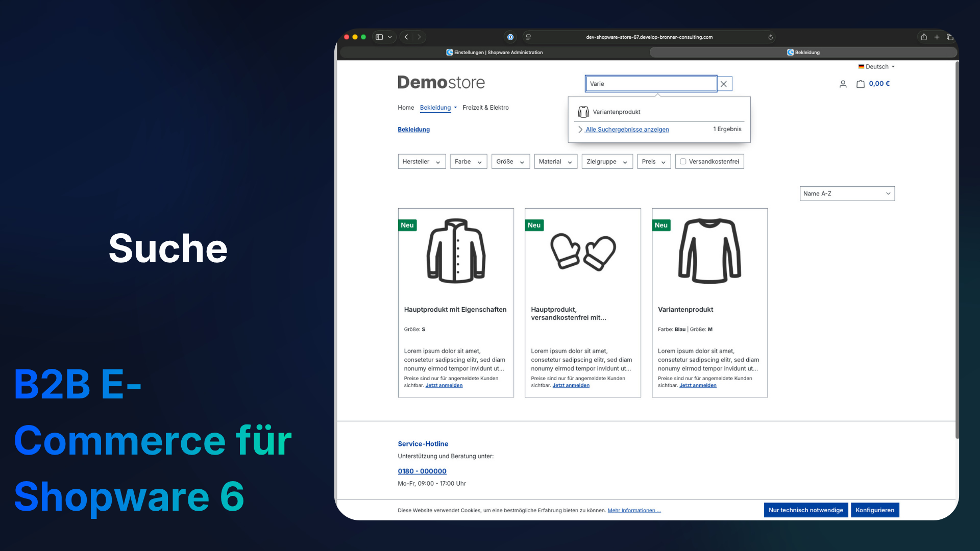Click the 1 Ergebnis result count

click(727, 129)
